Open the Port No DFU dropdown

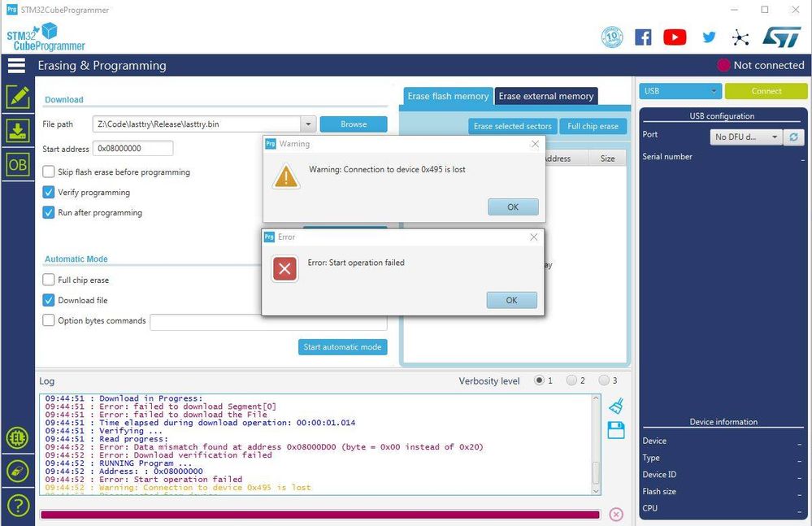745,137
